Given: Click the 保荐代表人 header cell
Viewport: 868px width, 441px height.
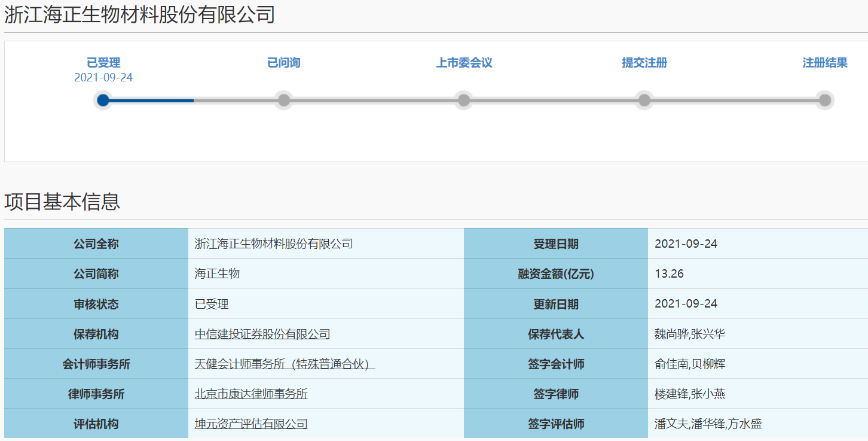Looking at the screenshot, I should (556, 334).
